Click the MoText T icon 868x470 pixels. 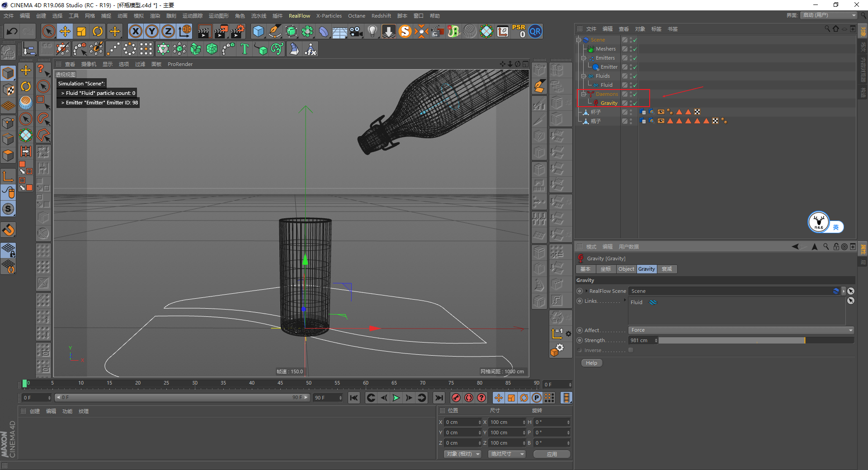[245, 49]
